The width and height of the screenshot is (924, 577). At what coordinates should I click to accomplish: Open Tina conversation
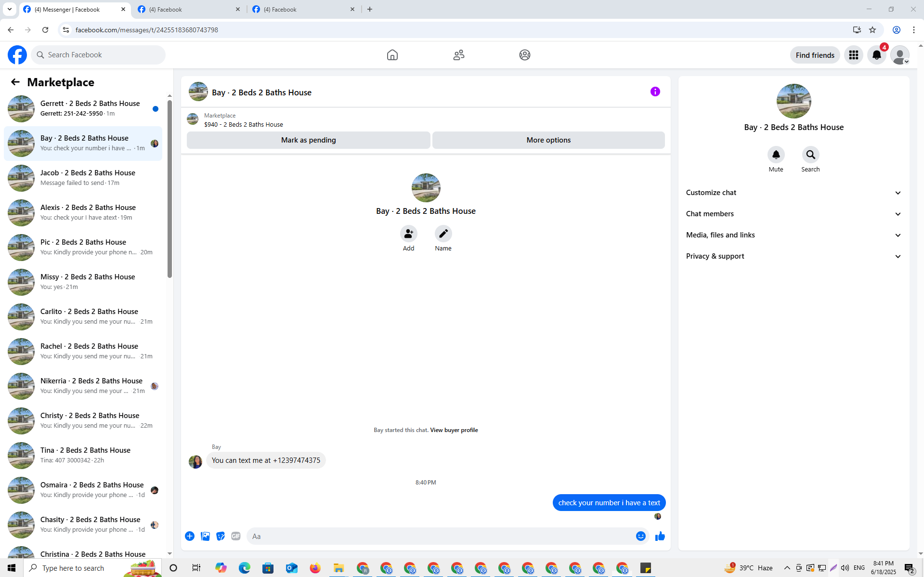(x=83, y=456)
